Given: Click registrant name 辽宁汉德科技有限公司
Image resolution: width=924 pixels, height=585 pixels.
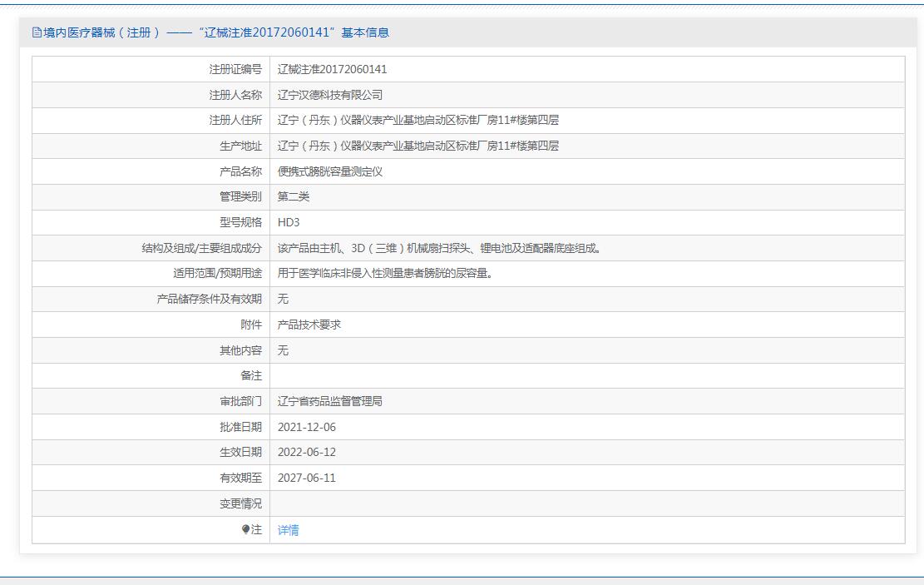Looking at the screenshot, I should coord(330,95).
